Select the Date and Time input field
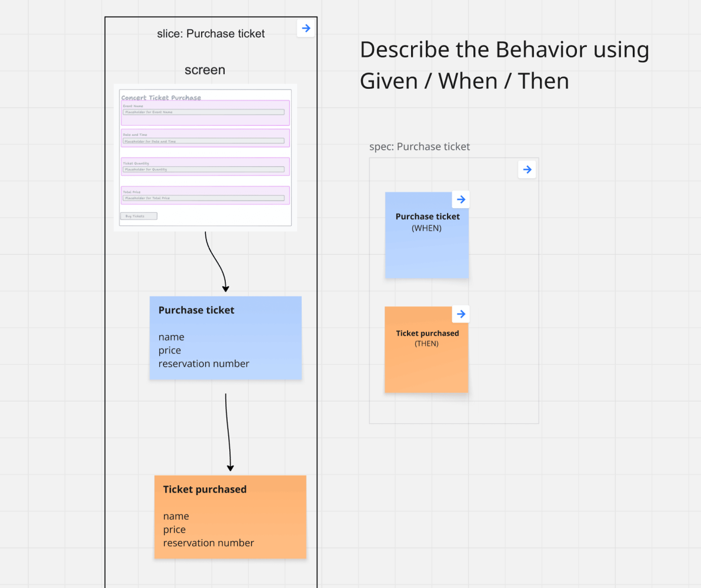This screenshot has height=588, width=701. tap(205, 141)
